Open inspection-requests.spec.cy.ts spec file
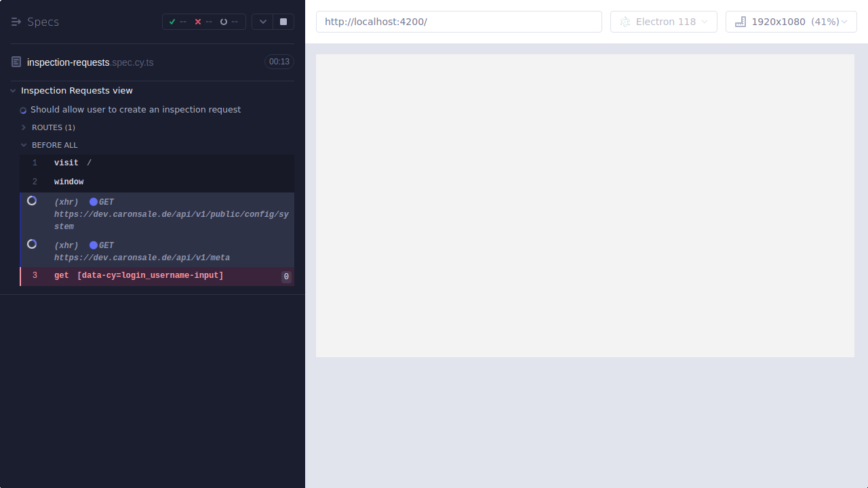The image size is (868, 488). click(90, 62)
